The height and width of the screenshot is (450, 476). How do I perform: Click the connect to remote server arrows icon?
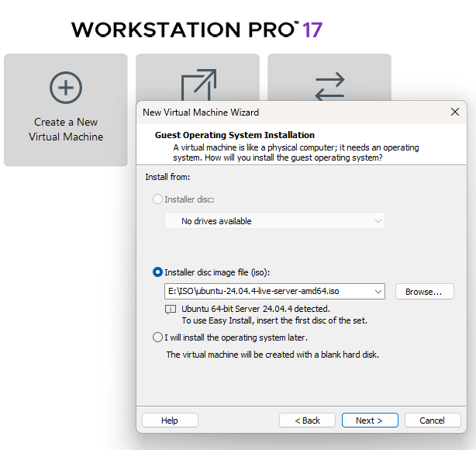[x=329, y=86]
